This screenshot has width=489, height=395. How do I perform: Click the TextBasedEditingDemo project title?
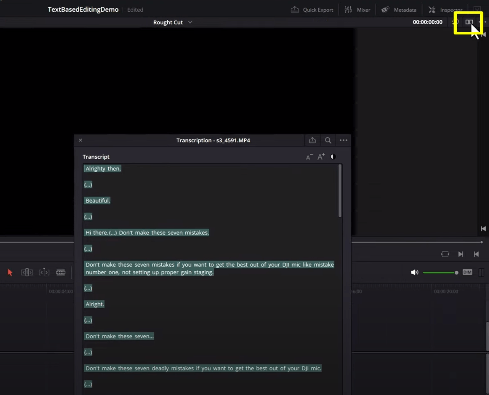tap(83, 10)
